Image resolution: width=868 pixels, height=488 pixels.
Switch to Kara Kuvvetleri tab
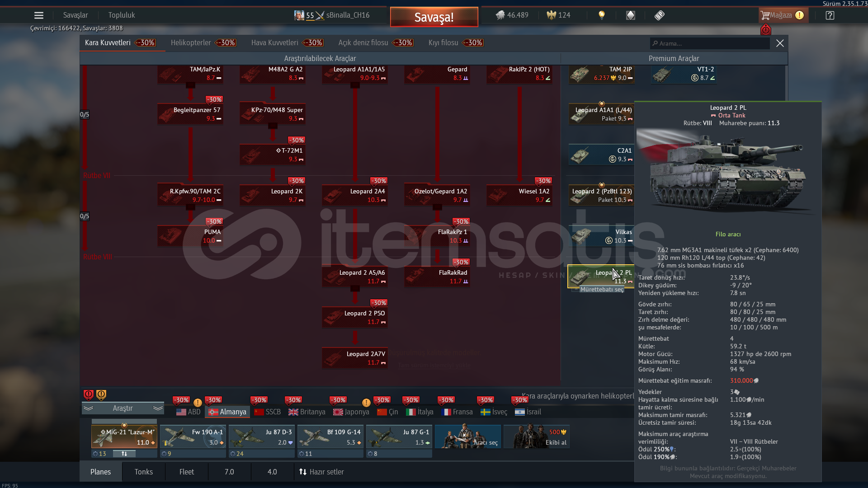pos(120,43)
